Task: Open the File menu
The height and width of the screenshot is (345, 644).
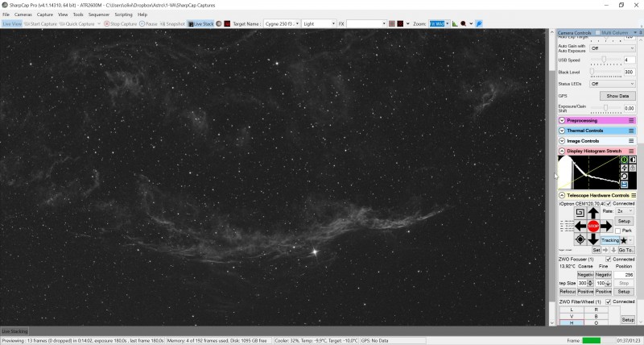Action: (6, 15)
